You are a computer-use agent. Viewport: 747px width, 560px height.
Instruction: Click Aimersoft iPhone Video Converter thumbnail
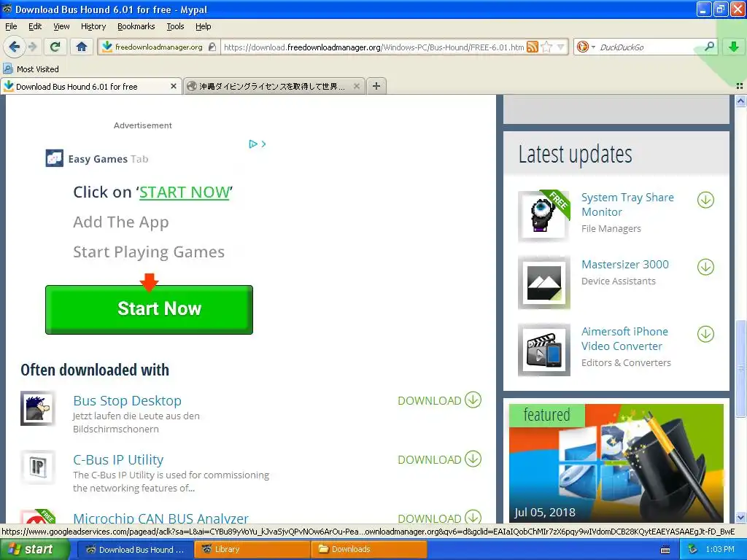click(x=544, y=350)
